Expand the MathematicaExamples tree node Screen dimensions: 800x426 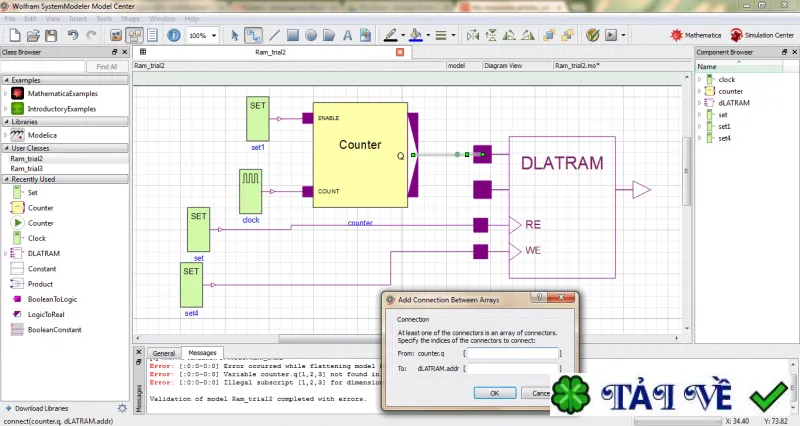click(6, 93)
